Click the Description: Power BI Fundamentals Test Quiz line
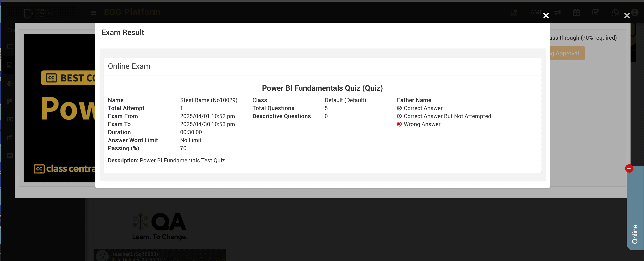 (x=166, y=161)
